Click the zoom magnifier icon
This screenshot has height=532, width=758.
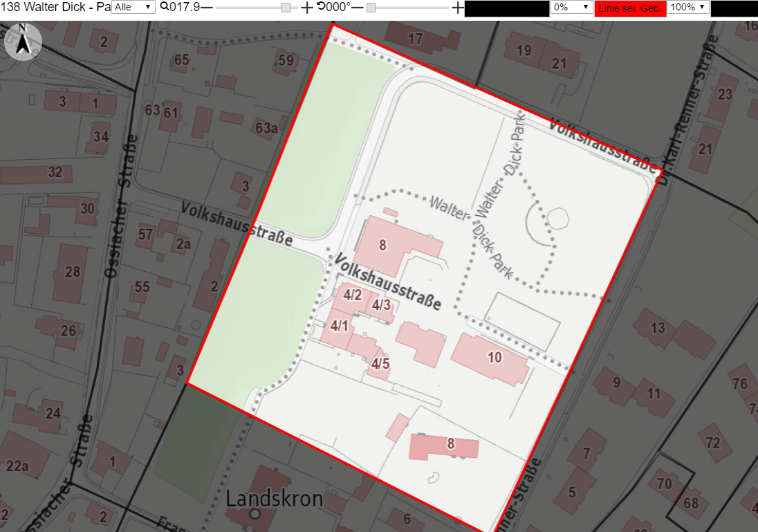(165, 7)
